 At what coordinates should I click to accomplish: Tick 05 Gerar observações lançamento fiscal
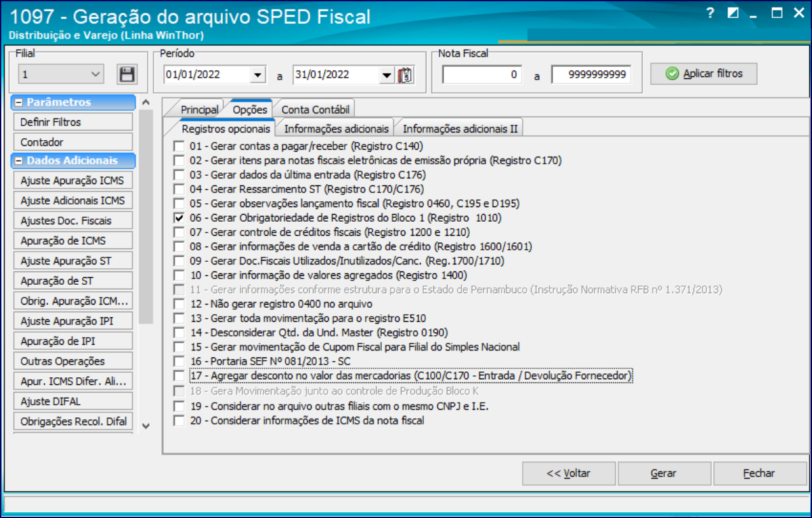pyautogui.click(x=179, y=203)
